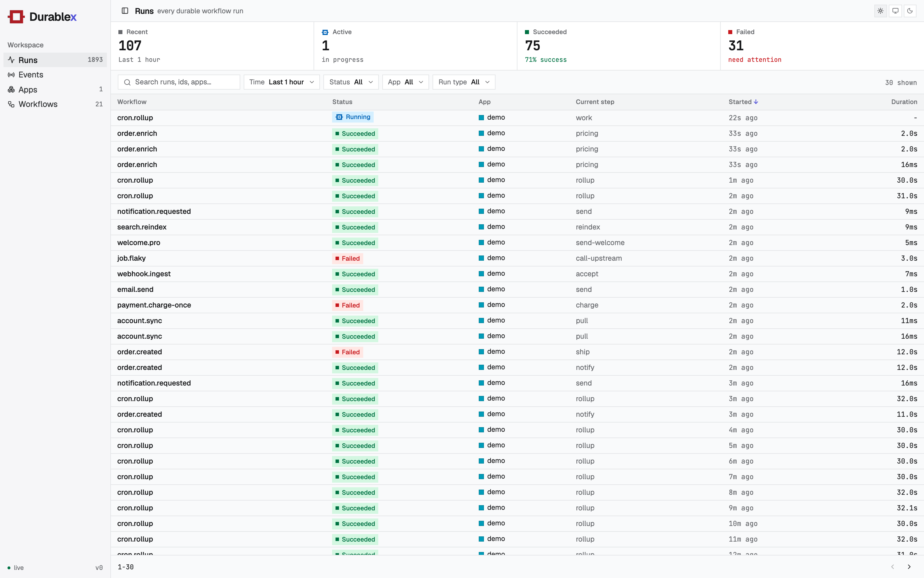924x578 pixels.
Task: Go to the previous page arrow
Action: pos(893,566)
